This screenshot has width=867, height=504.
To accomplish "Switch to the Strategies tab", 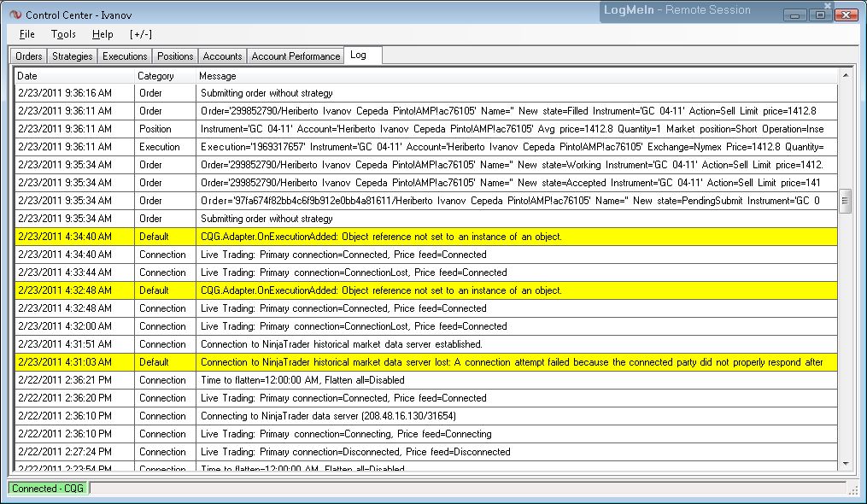I will pyautogui.click(x=73, y=56).
